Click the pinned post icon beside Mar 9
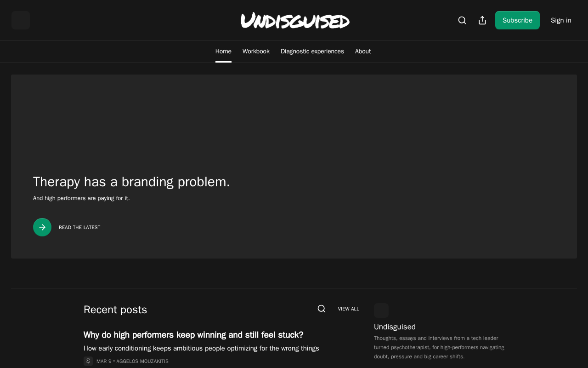The width and height of the screenshot is (588, 368). point(88,361)
